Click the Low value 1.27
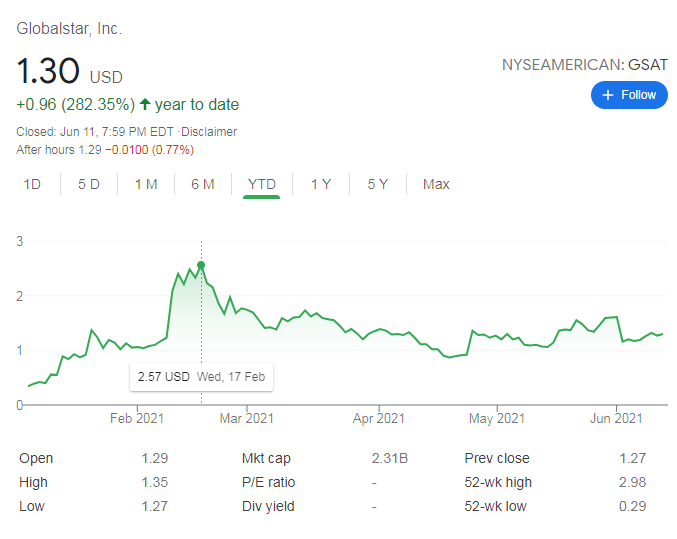Image resolution: width=677 pixels, height=539 pixels. click(155, 506)
